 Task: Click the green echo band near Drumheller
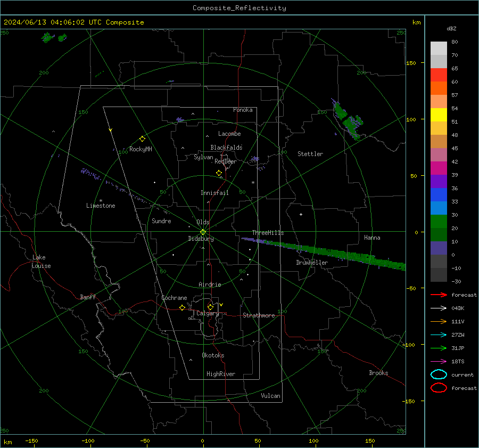point(324,252)
